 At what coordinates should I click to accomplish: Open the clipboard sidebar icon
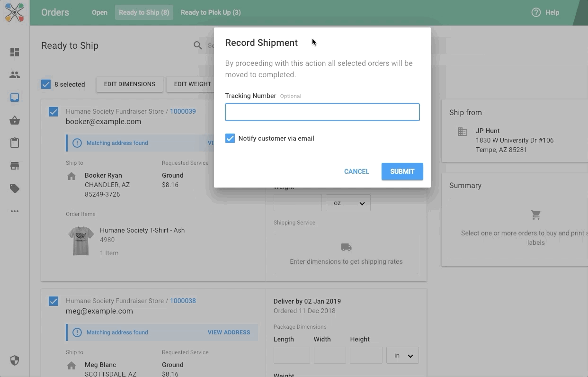(x=15, y=143)
